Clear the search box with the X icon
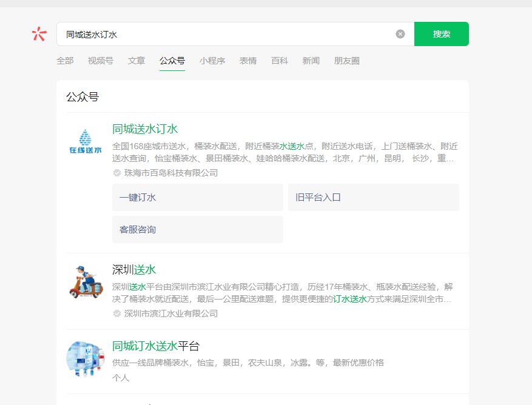This screenshot has width=532, height=405. point(400,34)
